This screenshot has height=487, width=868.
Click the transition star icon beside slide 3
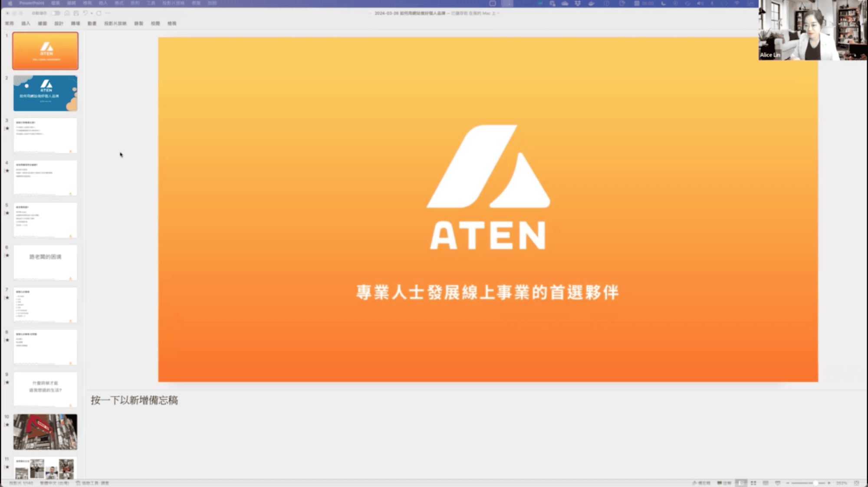coord(7,129)
